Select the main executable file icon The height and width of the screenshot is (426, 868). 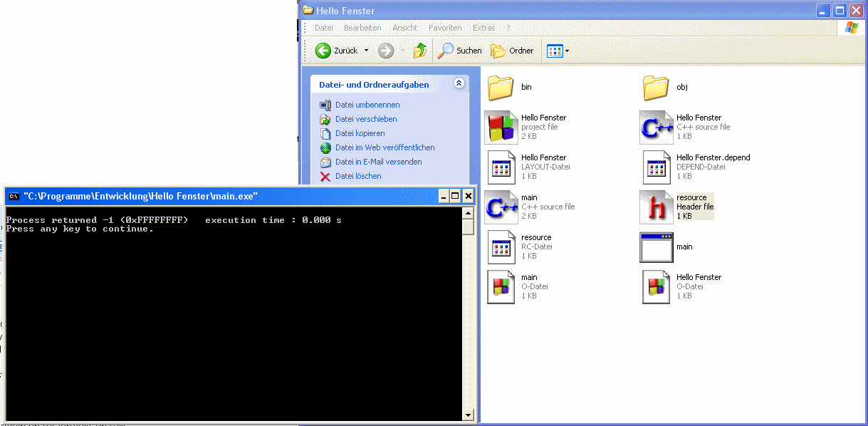coord(656,247)
